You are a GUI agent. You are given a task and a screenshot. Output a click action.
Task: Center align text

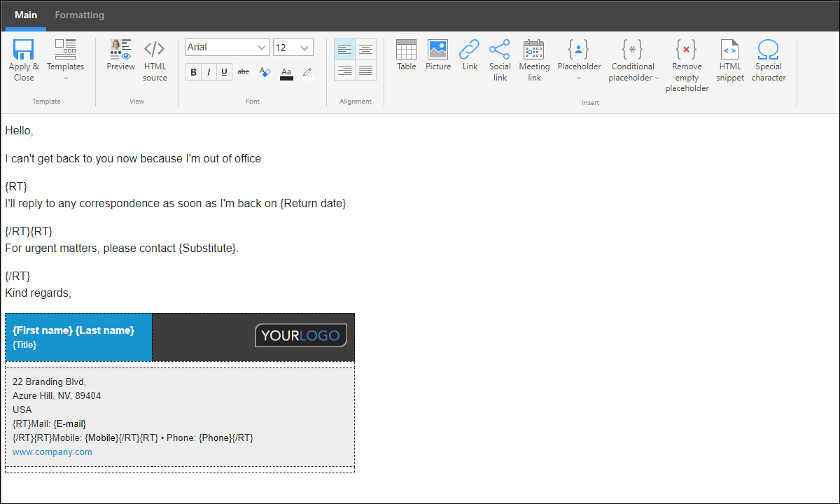[x=365, y=49]
